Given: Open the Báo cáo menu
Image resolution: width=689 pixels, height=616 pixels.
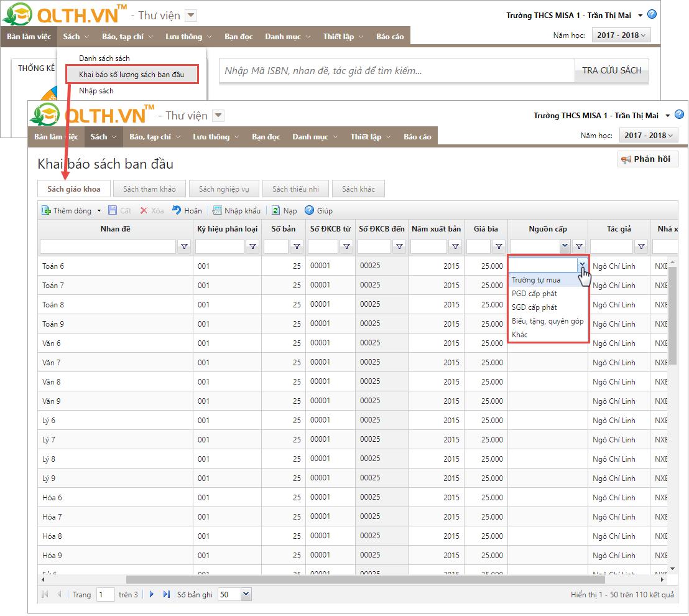Looking at the screenshot, I should pyautogui.click(x=417, y=137).
